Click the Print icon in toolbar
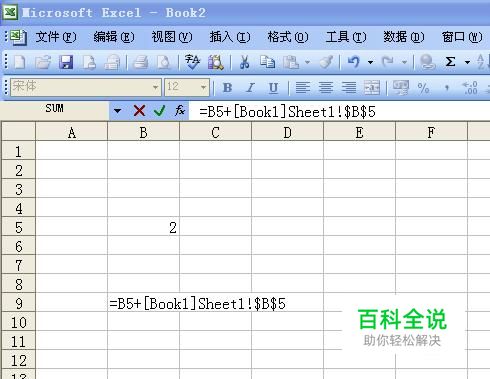 pos(141,62)
